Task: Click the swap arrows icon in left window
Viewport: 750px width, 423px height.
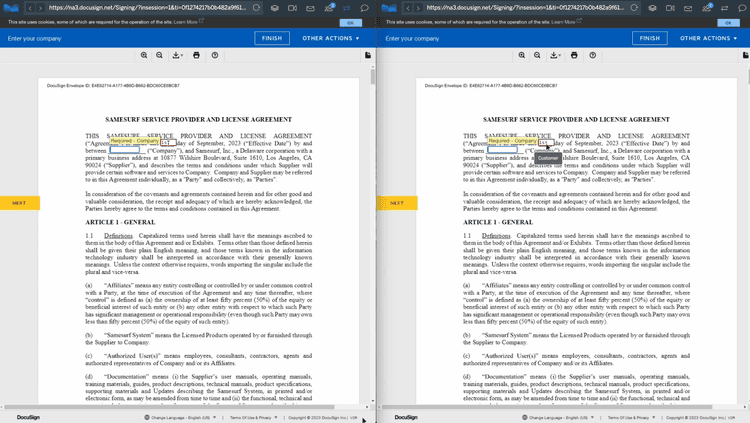Action: pyautogui.click(x=347, y=8)
